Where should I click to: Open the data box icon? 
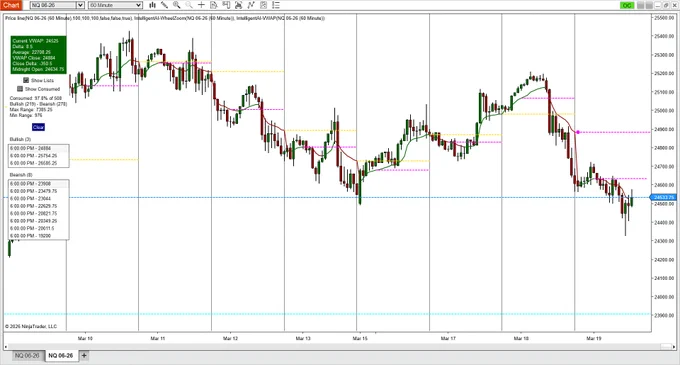click(213, 5)
